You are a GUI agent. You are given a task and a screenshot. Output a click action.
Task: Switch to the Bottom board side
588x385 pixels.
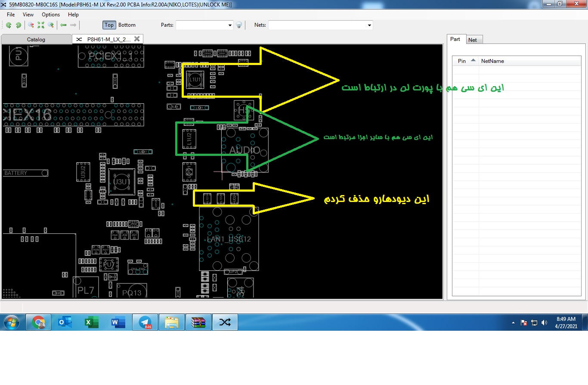[127, 25]
